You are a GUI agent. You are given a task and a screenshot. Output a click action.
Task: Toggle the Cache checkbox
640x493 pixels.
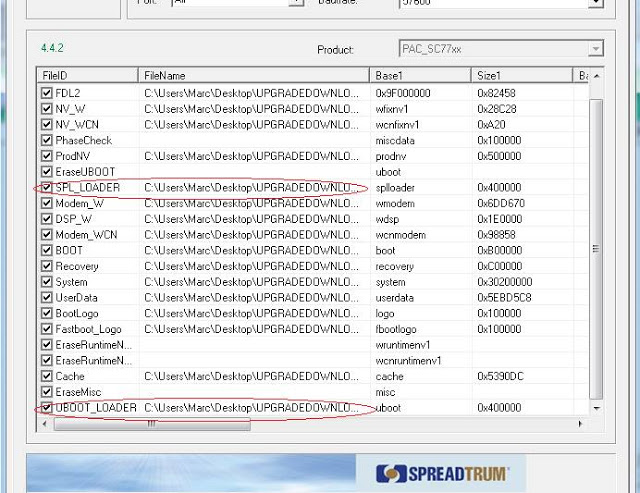click(47, 376)
